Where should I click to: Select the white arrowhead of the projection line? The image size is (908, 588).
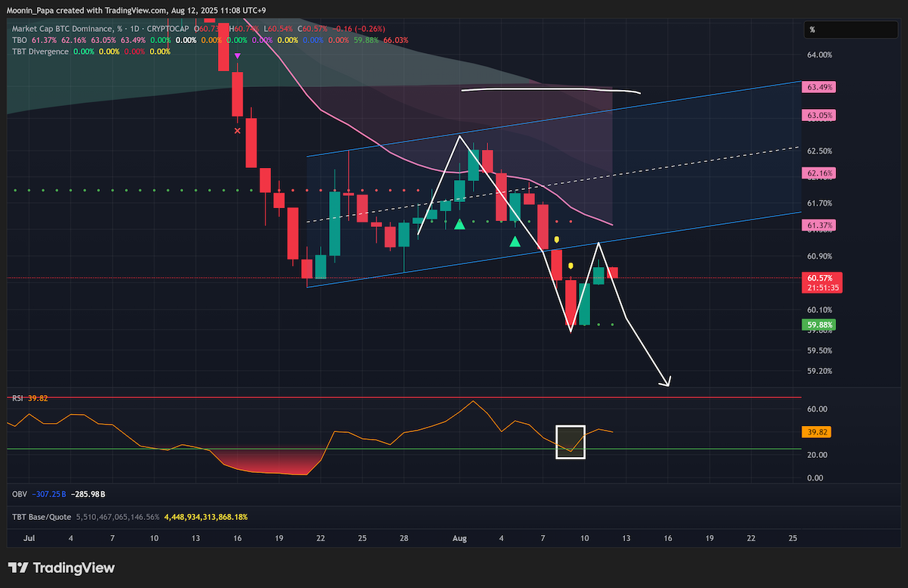tap(666, 381)
